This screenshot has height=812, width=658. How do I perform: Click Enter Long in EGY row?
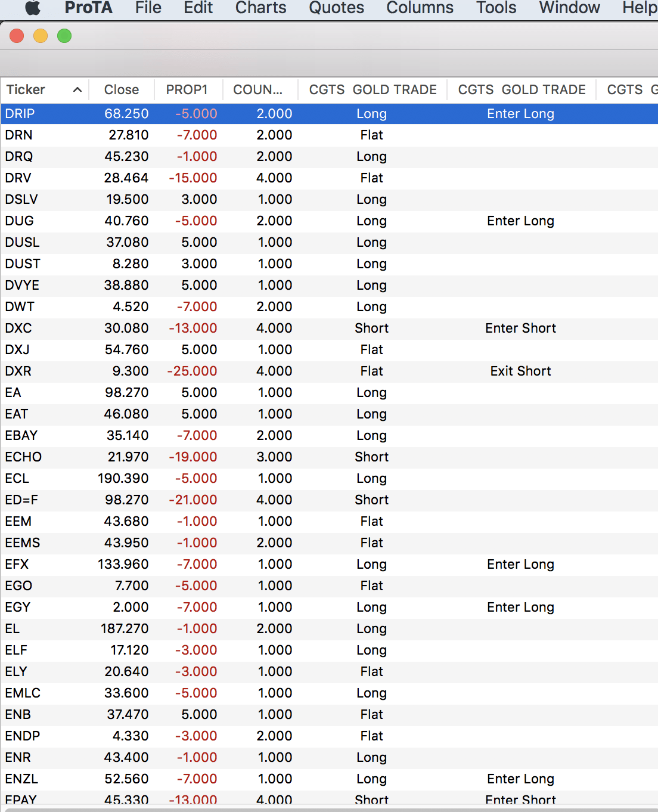(x=521, y=608)
